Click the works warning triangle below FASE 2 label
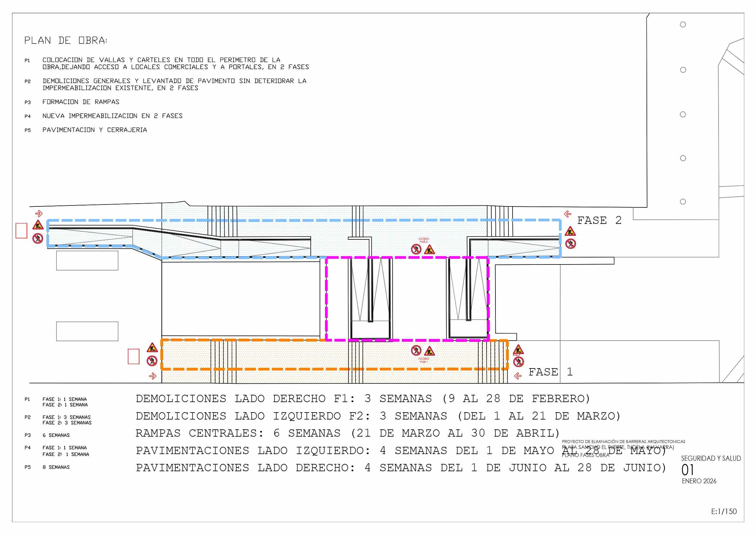756x534 pixels. [570, 231]
